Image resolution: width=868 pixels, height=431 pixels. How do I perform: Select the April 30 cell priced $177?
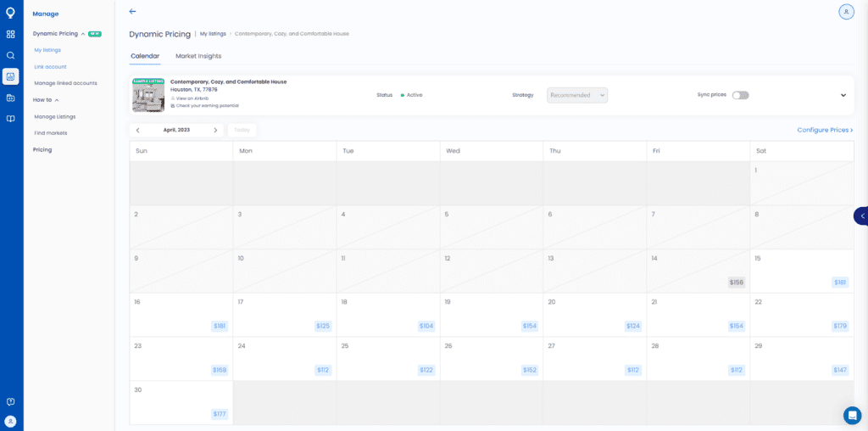(x=181, y=402)
